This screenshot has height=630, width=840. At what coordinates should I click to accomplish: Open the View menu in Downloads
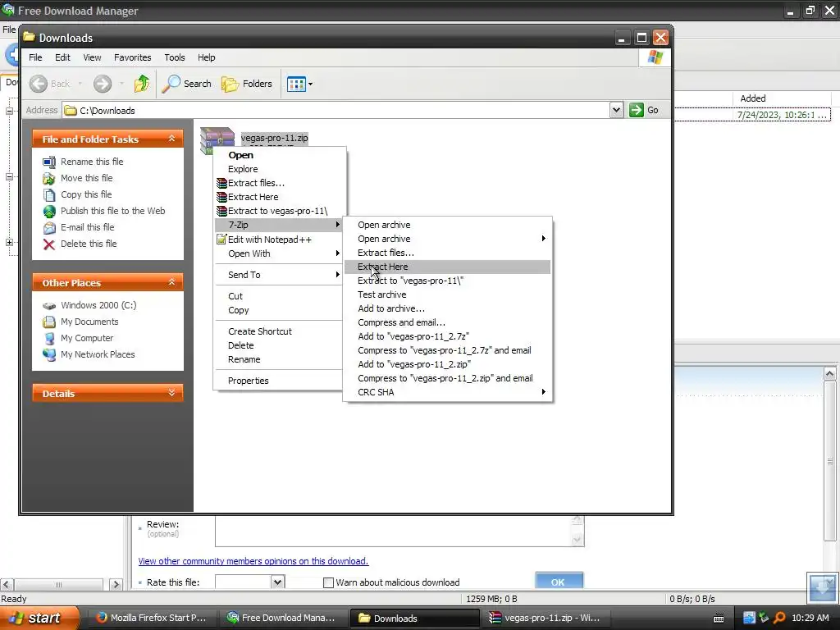coord(92,57)
